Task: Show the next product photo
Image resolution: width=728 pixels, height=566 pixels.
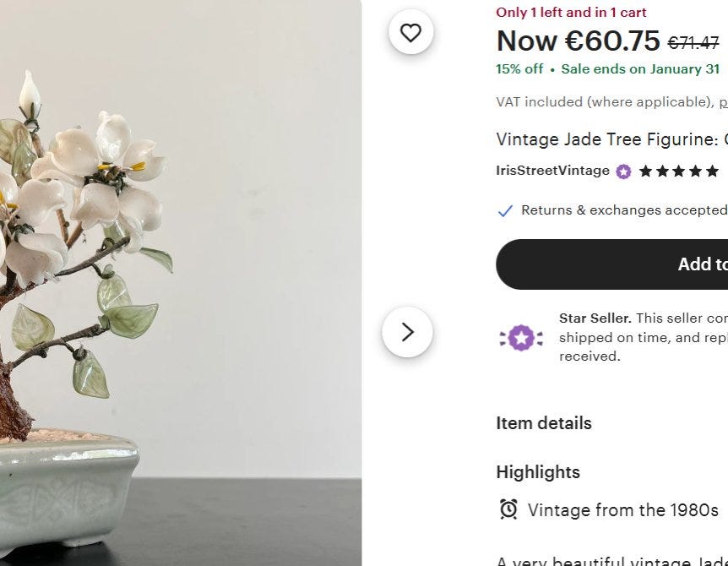Action: click(x=407, y=332)
